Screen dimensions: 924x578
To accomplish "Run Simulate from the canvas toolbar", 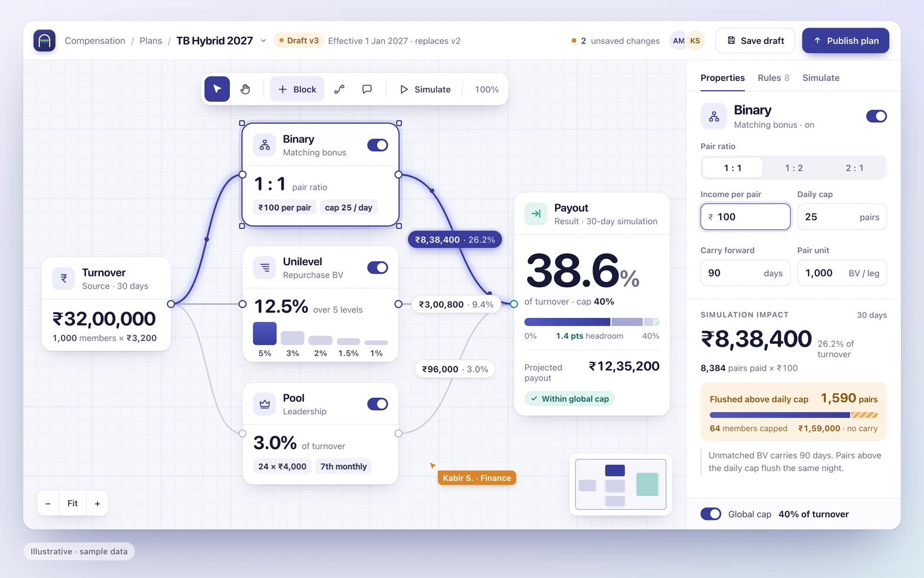I will [x=425, y=90].
